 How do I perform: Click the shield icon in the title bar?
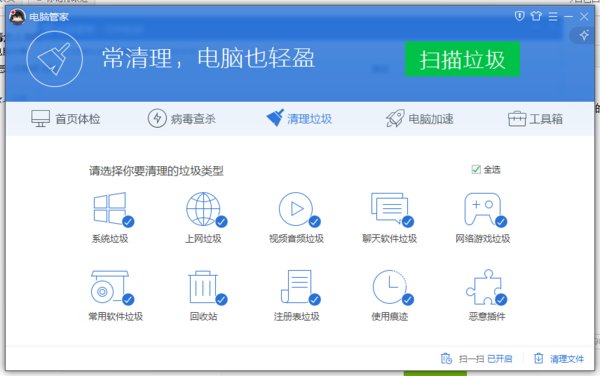(x=519, y=16)
